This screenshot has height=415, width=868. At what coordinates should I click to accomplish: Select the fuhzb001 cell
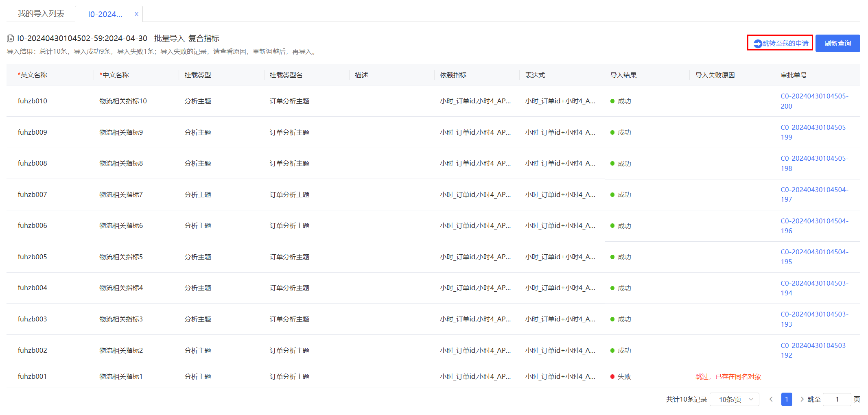[x=33, y=376]
